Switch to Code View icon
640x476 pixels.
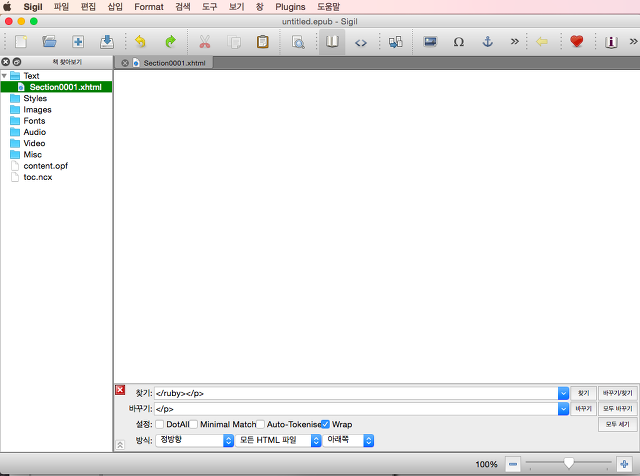click(360, 42)
